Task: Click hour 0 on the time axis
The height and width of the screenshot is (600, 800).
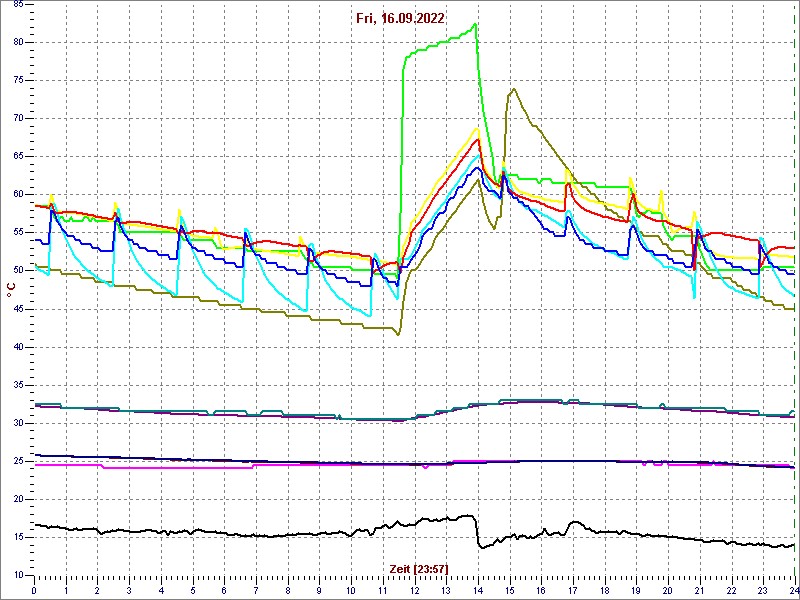Action: [34, 590]
